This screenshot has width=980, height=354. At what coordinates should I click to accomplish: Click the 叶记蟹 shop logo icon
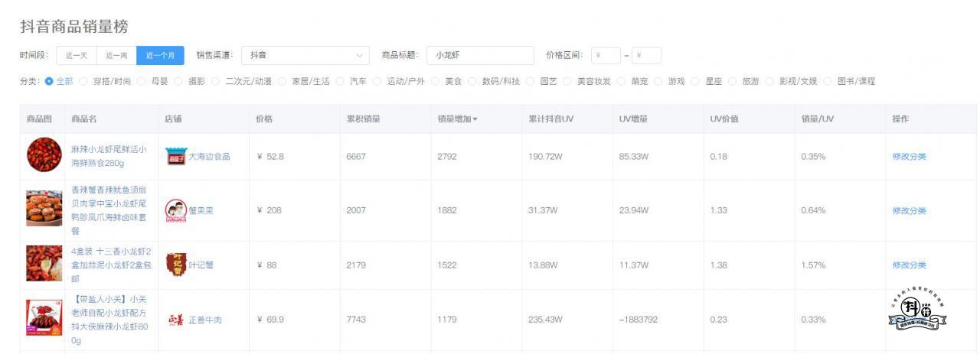click(175, 265)
